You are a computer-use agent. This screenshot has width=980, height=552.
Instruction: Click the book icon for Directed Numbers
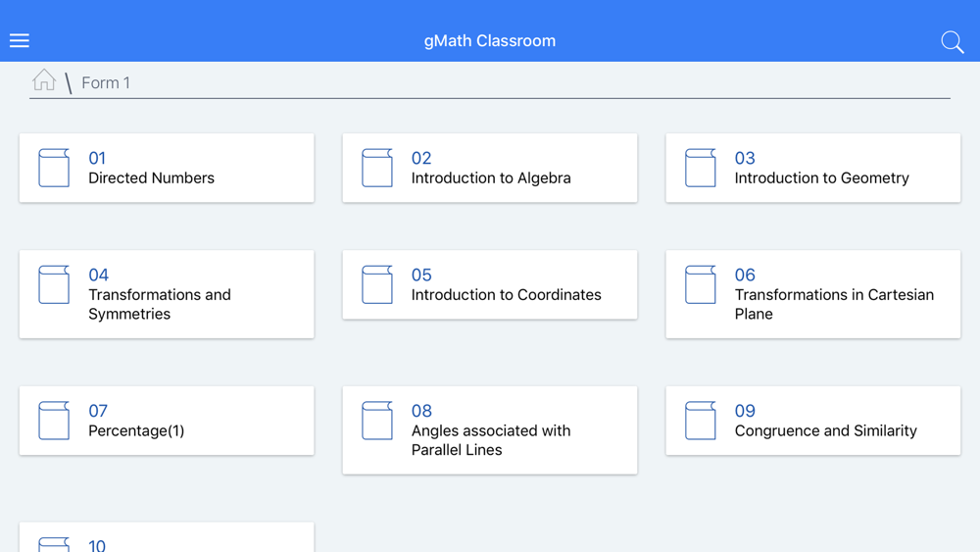pos(54,168)
